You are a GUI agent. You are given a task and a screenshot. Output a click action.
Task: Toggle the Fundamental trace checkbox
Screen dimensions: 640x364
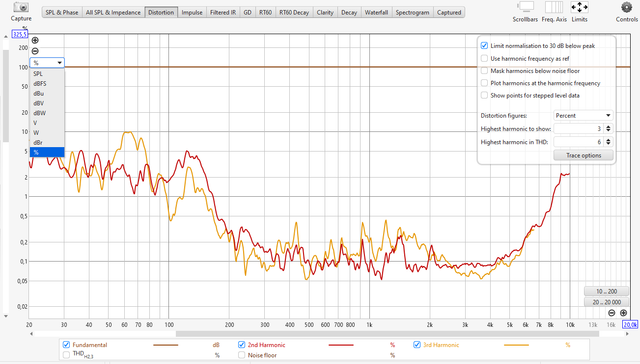[66, 345]
